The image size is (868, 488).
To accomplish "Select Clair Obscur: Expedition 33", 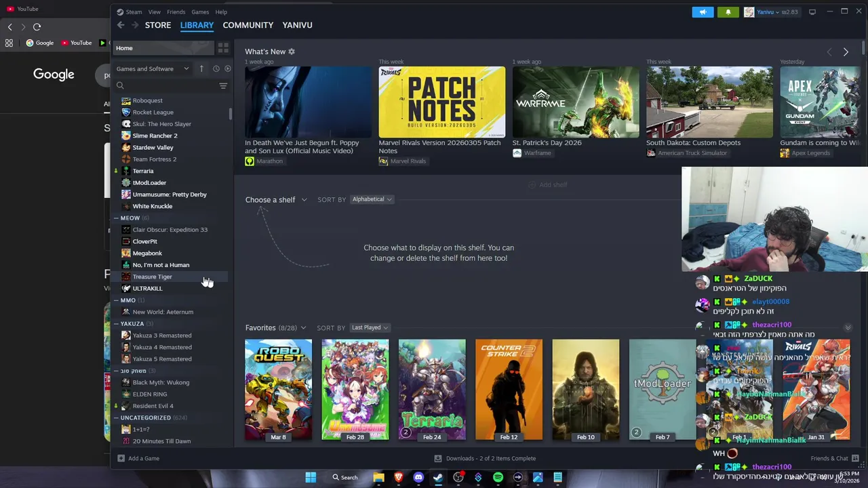I will 171,230.
